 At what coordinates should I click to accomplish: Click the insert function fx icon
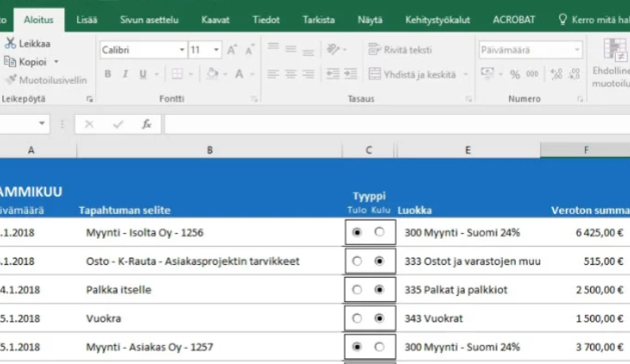click(x=147, y=125)
